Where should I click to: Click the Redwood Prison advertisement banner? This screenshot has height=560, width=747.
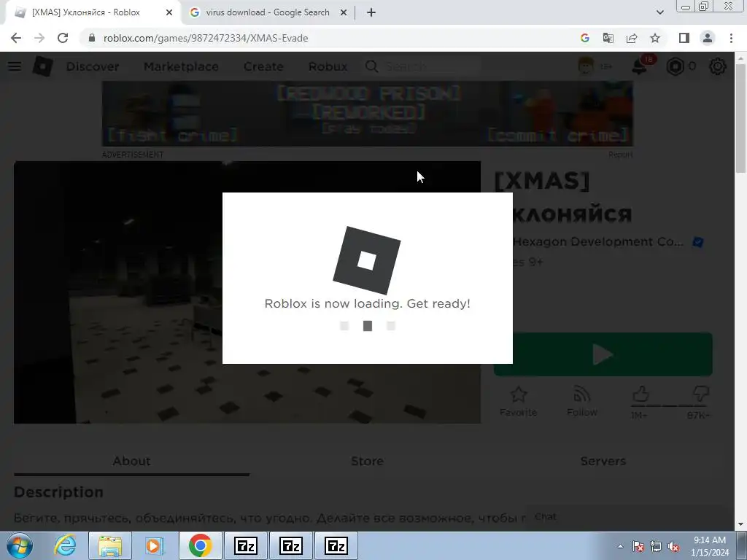coord(368,113)
